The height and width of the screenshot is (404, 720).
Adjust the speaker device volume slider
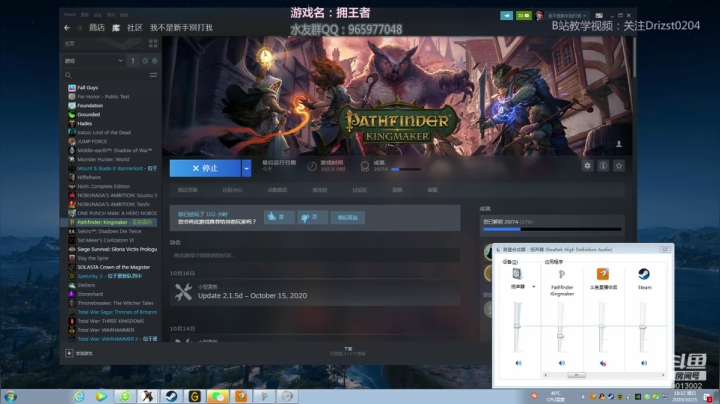pyautogui.click(x=518, y=326)
